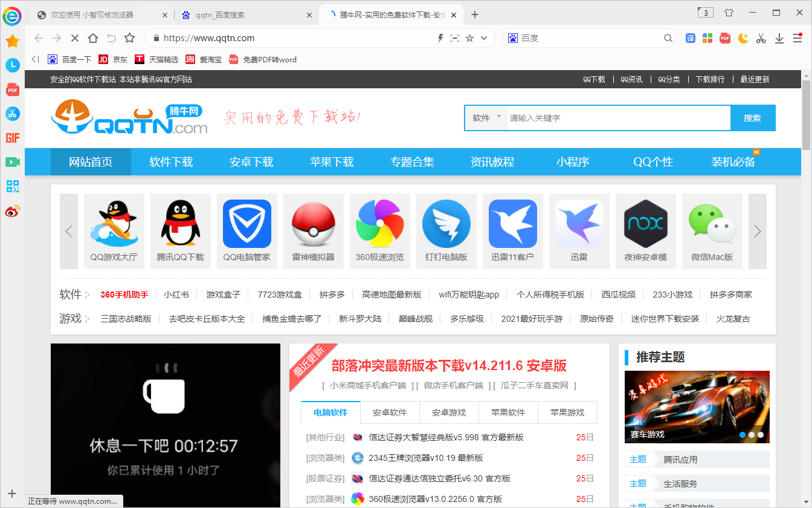This screenshot has width=812, height=508.
Task: Show previous apps in the carousel
Action: point(69,231)
